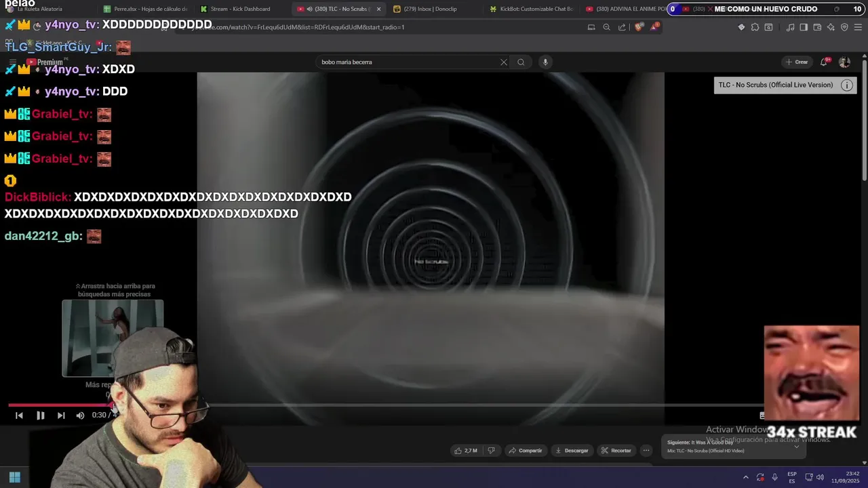Open the browser main hamburger menu
Image resolution: width=868 pixels, height=488 pixels.
(x=859, y=27)
